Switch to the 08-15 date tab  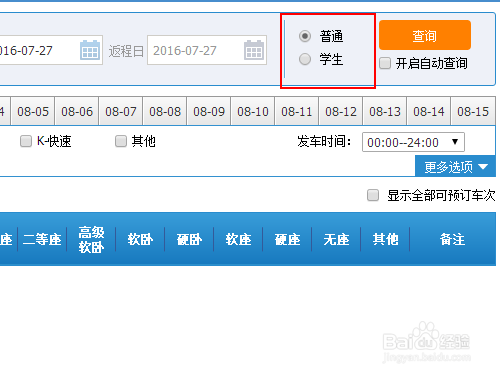click(x=473, y=111)
